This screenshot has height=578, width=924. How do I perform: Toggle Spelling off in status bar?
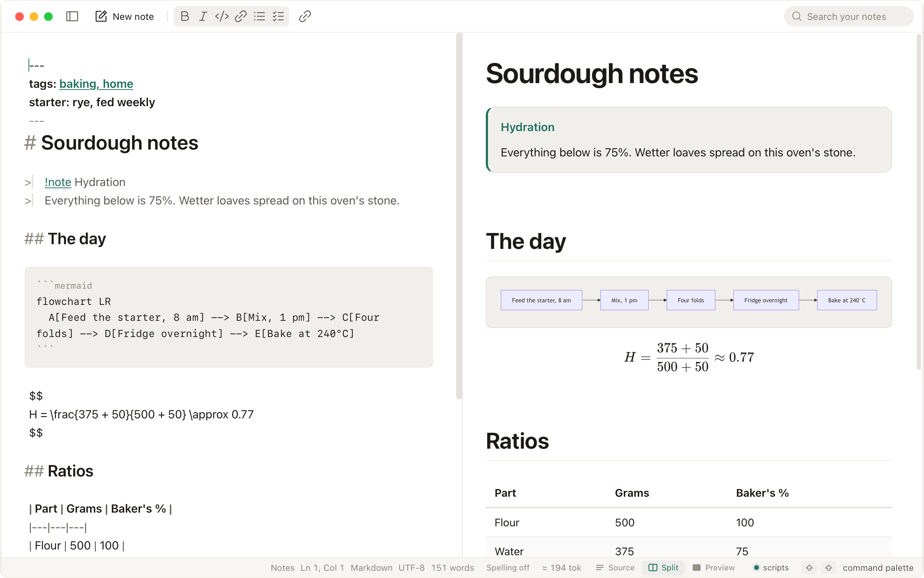tap(508, 568)
